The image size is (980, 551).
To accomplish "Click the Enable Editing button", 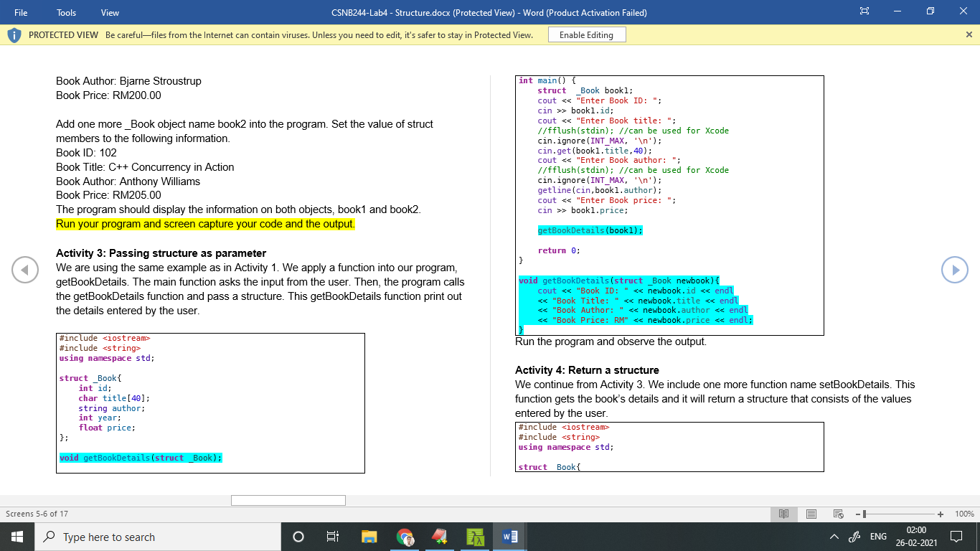I will point(586,34).
